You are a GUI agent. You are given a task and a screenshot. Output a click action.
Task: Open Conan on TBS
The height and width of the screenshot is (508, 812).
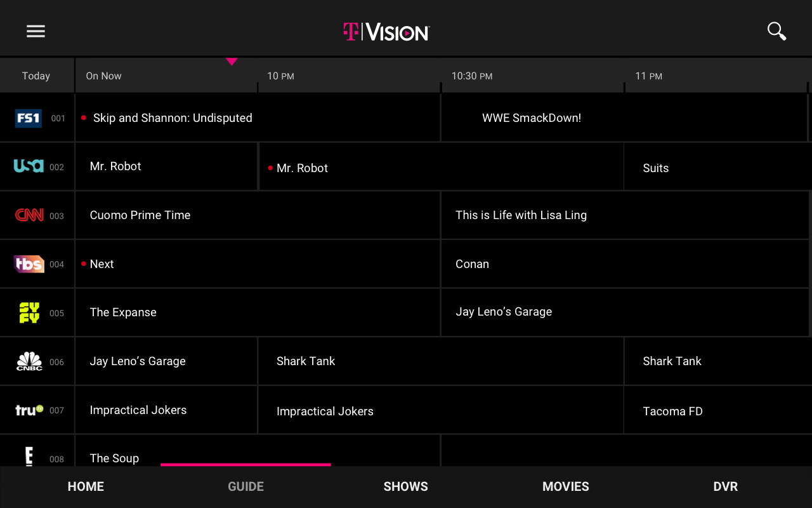pyautogui.click(x=625, y=264)
